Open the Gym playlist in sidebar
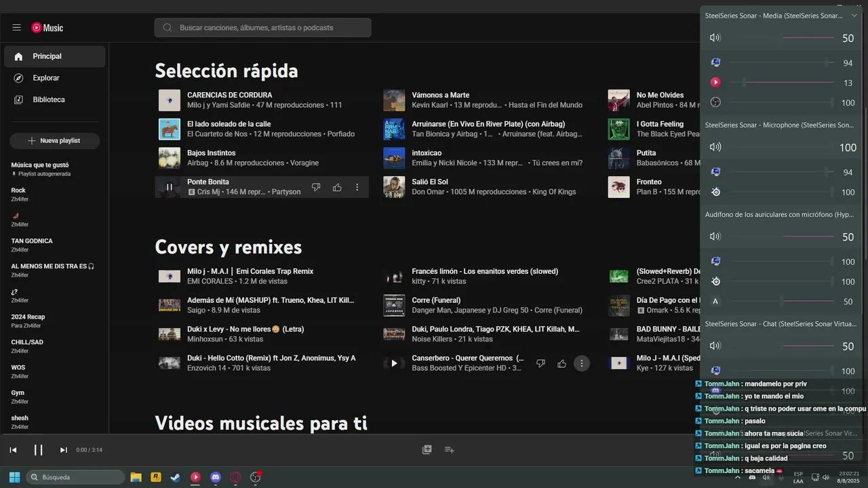Screen dimensions: 868x488 pos(54,396)
